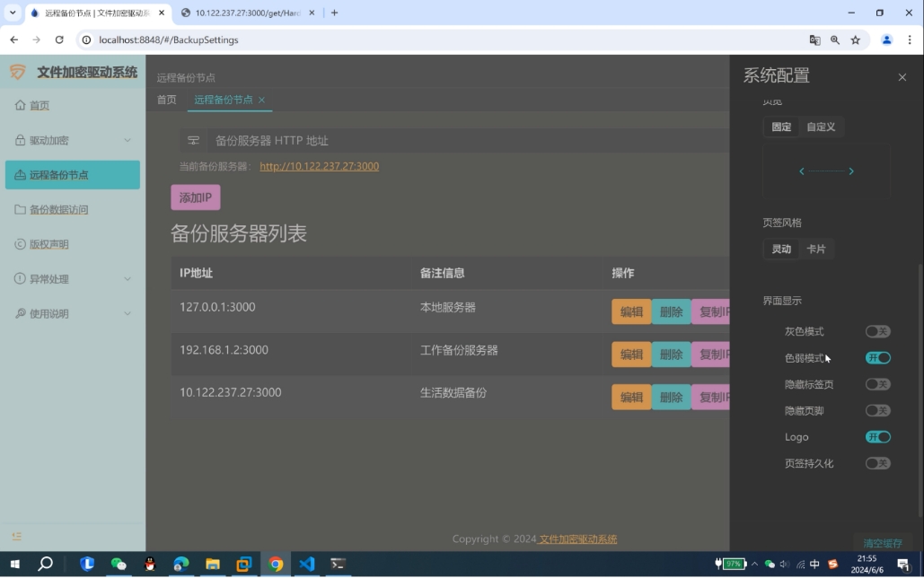Close the 系统配置 panel with X icon
Viewport: 924px width, 578px height.
[x=902, y=77]
